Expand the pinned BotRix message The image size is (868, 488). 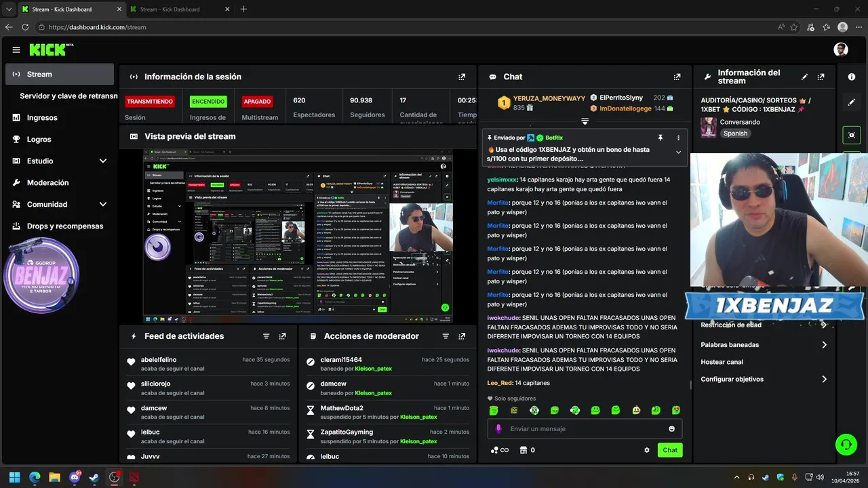coord(678,152)
